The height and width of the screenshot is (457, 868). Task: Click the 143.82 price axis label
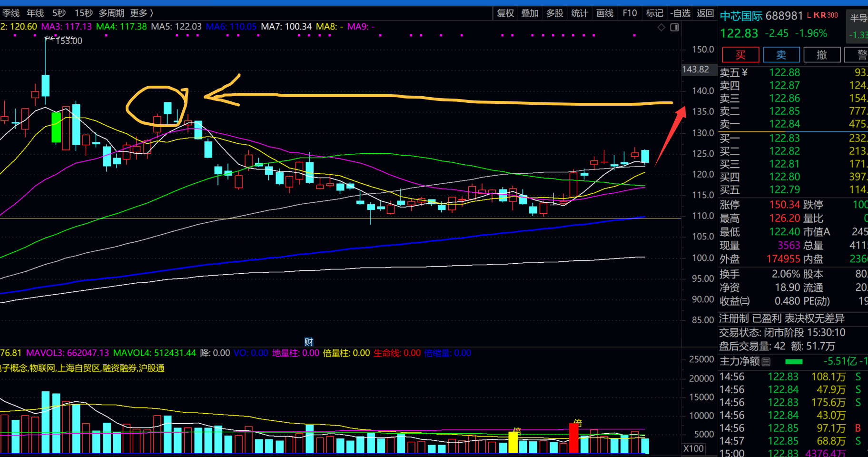click(x=696, y=70)
